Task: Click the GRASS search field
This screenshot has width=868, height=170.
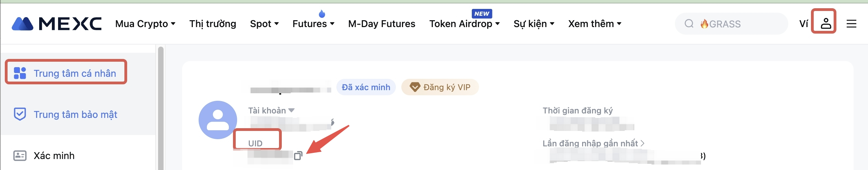Action: click(x=739, y=24)
